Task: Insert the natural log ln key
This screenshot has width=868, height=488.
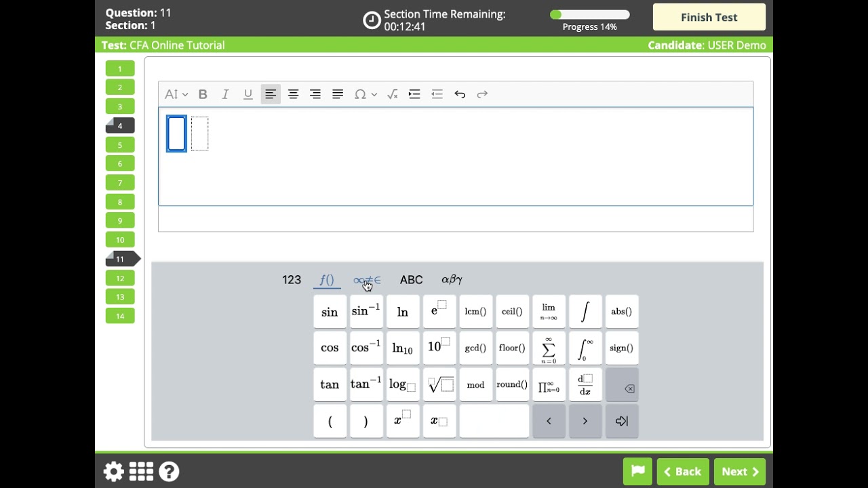Action: [403, 312]
